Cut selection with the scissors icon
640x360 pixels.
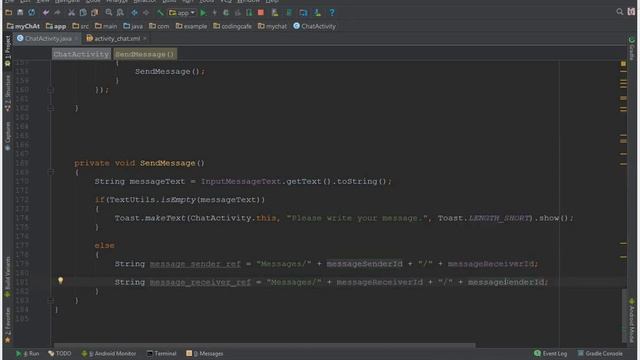point(71,13)
